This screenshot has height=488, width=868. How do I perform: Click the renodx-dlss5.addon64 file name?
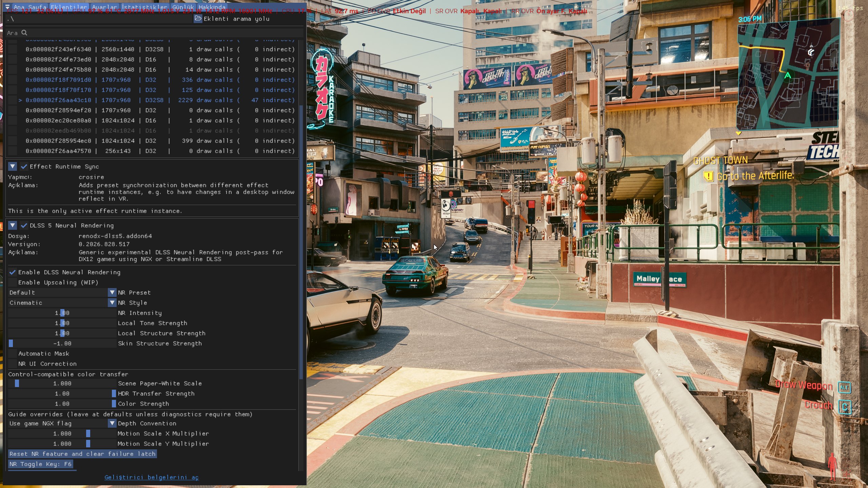pyautogui.click(x=115, y=236)
